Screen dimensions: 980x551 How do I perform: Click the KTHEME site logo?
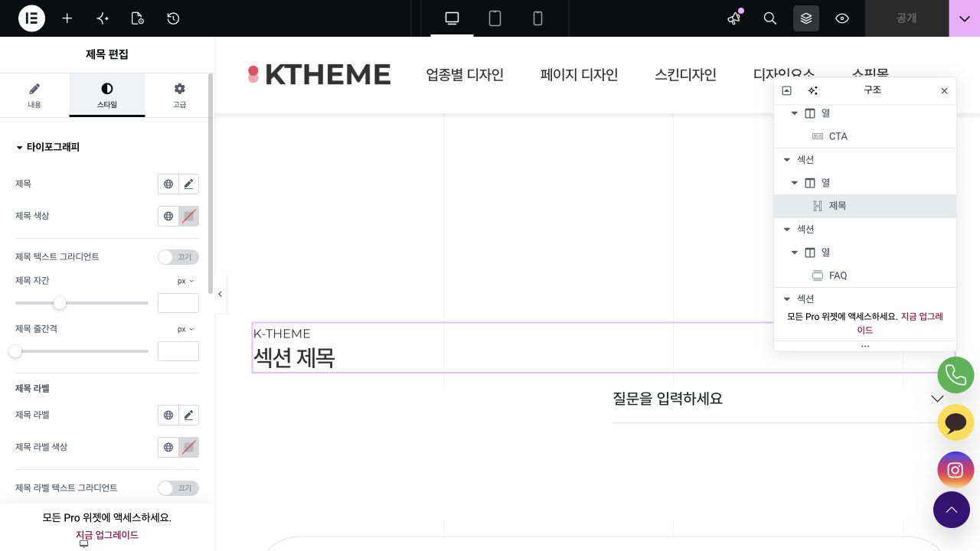[319, 74]
